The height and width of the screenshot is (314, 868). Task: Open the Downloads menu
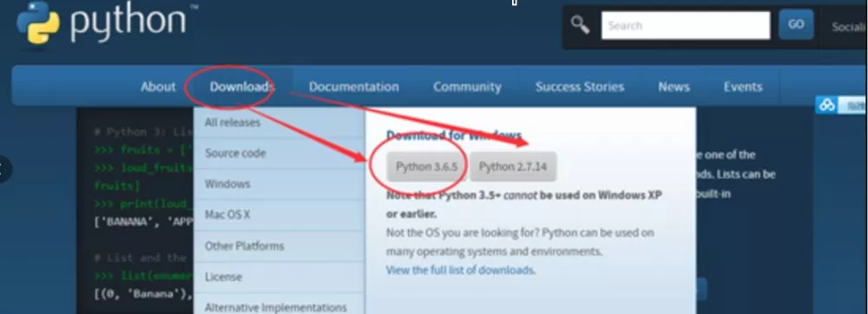(x=242, y=87)
